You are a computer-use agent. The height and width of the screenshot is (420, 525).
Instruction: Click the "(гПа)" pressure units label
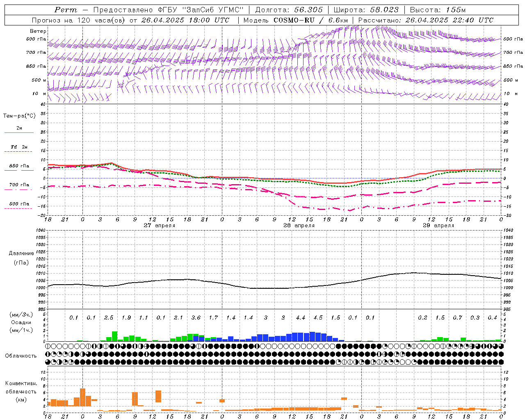pyautogui.click(x=21, y=262)
